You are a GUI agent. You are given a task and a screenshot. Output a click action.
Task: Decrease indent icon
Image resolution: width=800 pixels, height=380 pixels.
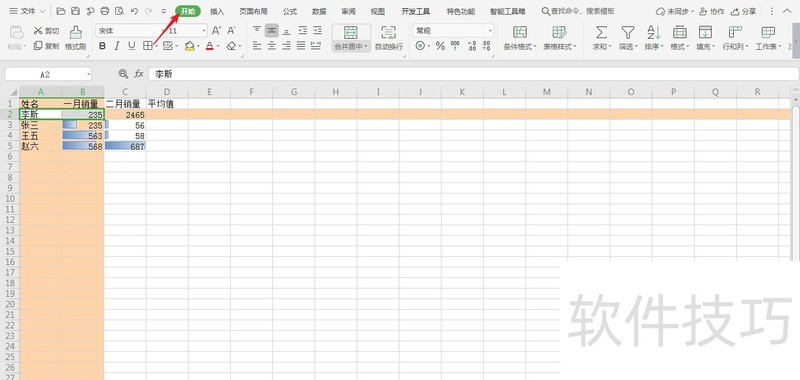[x=303, y=31]
